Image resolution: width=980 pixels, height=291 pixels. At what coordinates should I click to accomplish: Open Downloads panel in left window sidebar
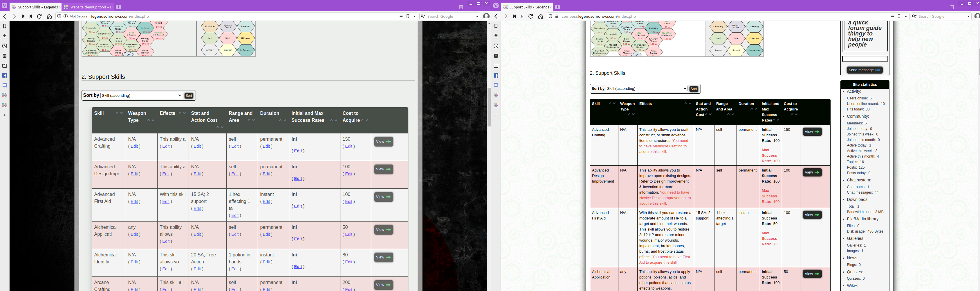point(5,36)
